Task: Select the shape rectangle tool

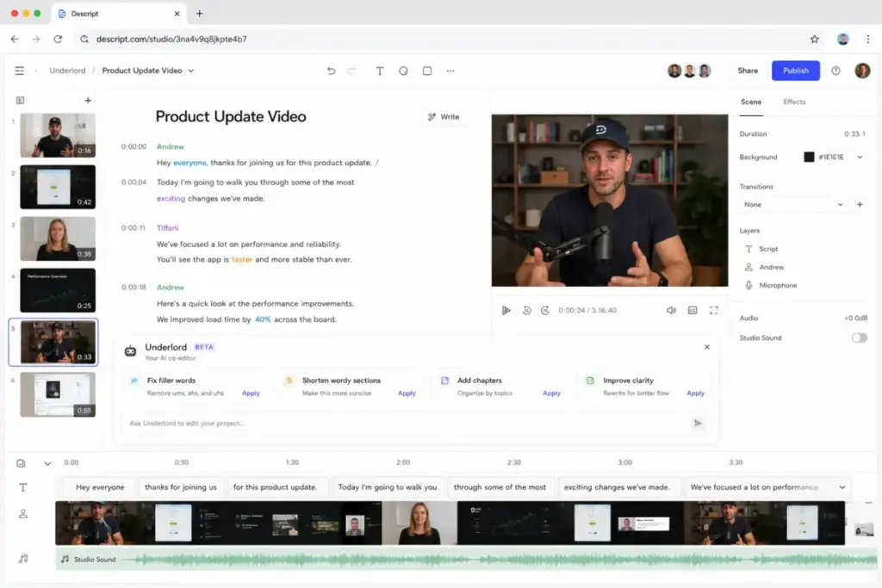Action: coord(427,71)
